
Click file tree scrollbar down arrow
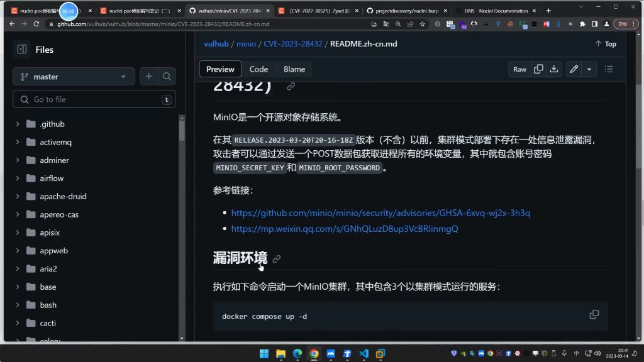(182, 339)
